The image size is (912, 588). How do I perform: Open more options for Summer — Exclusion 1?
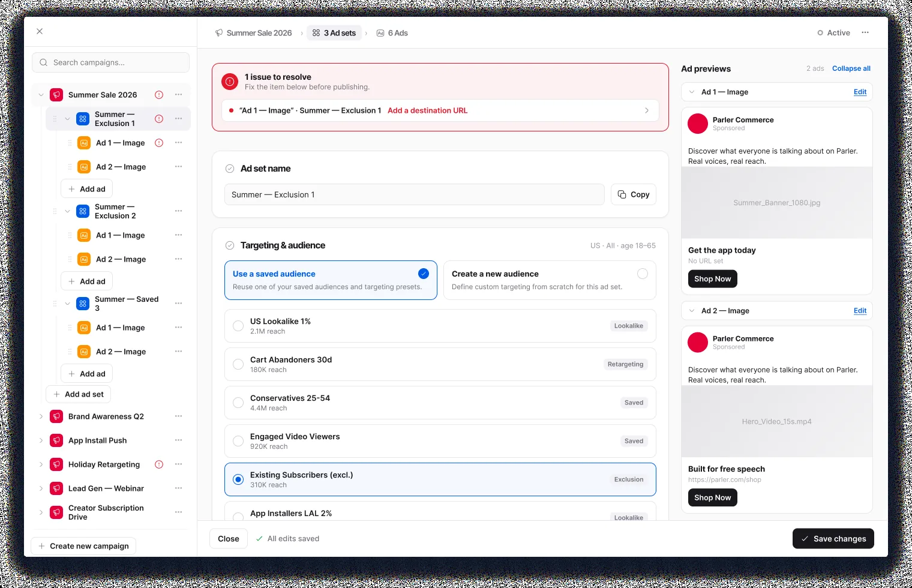(x=178, y=119)
